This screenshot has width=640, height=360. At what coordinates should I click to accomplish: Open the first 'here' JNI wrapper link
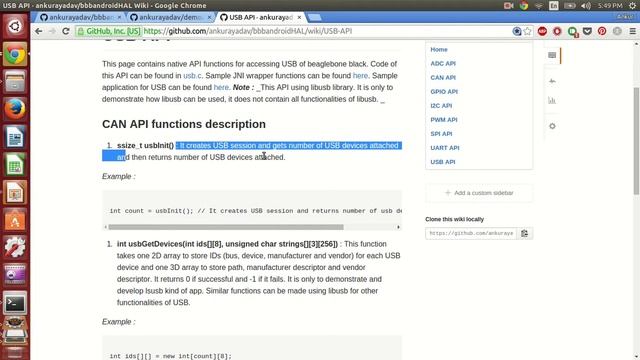pyautogui.click(x=360, y=76)
